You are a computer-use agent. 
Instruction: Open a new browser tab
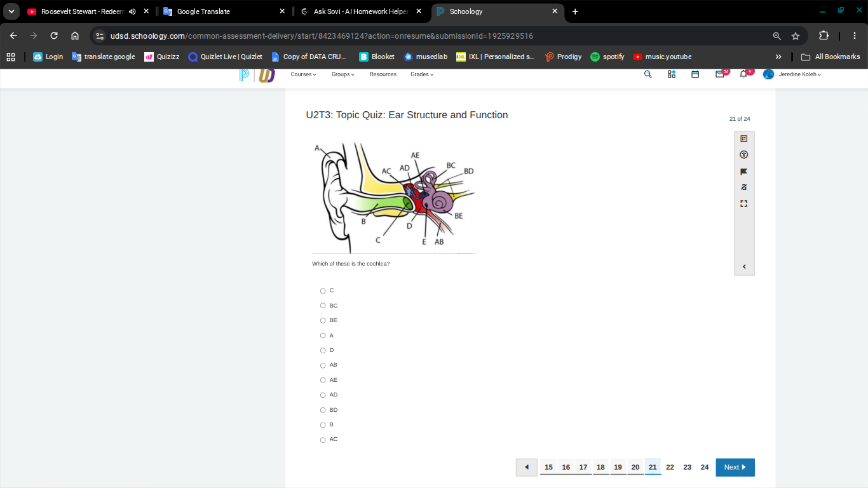[x=575, y=11]
